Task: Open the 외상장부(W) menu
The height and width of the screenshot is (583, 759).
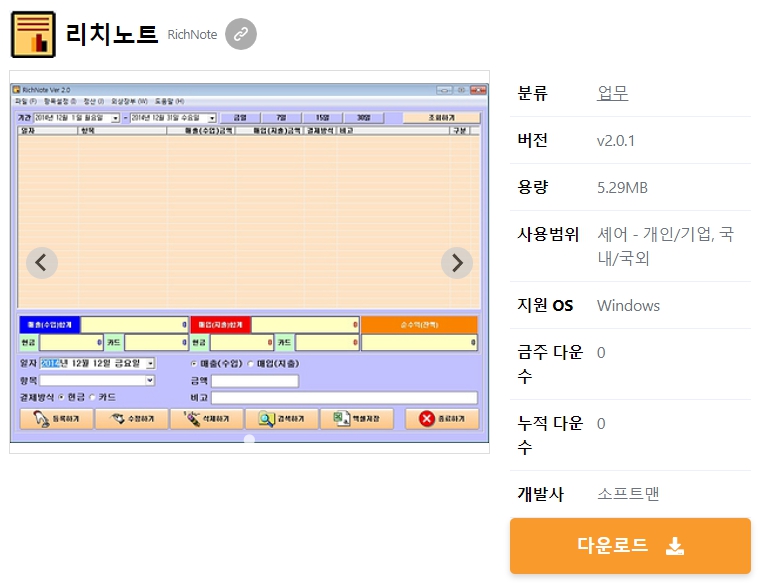Action: click(129, 101)
